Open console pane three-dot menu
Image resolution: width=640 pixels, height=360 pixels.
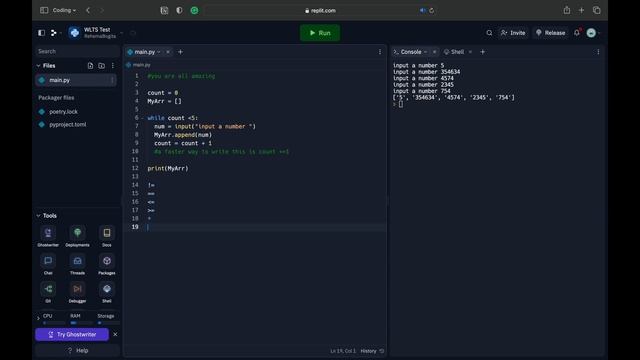coord(598,52)
